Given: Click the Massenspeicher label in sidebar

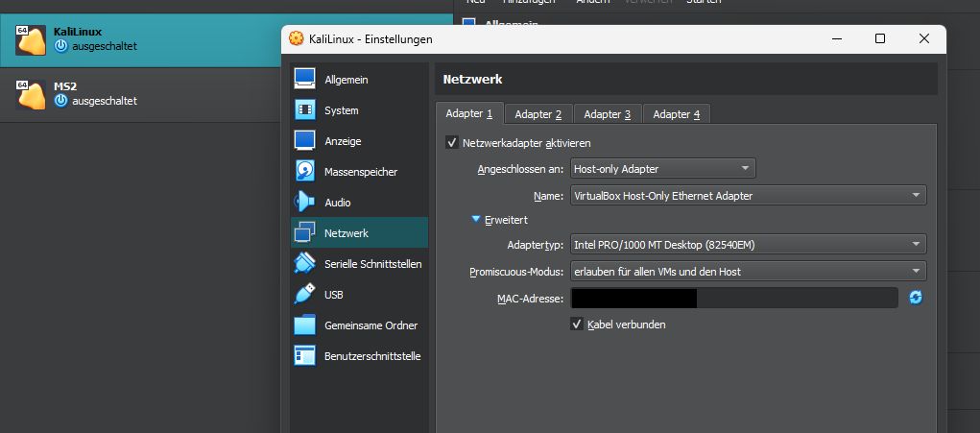Looking at the screenshot, I should click(x=361, y=172).
